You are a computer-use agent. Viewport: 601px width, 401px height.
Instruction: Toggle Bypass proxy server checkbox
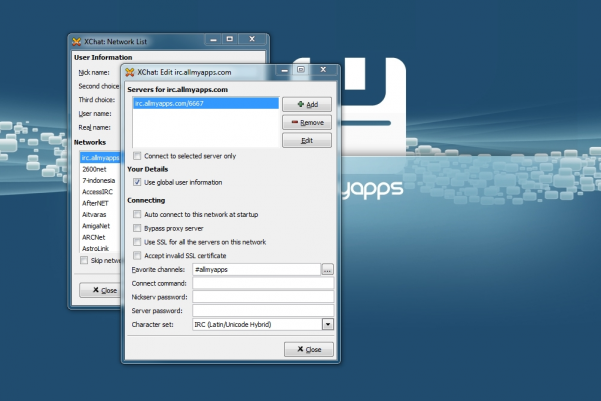pos(137,228)
